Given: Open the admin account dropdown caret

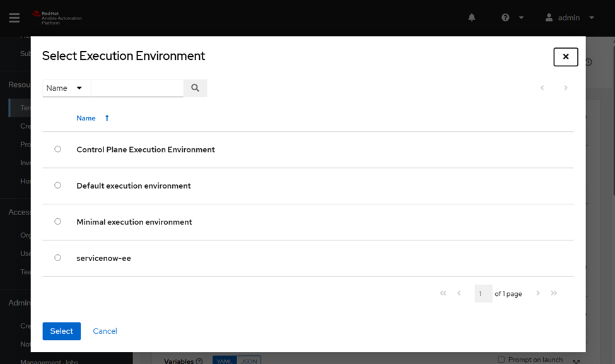Looking at the screenshot, I should (590, 18).
